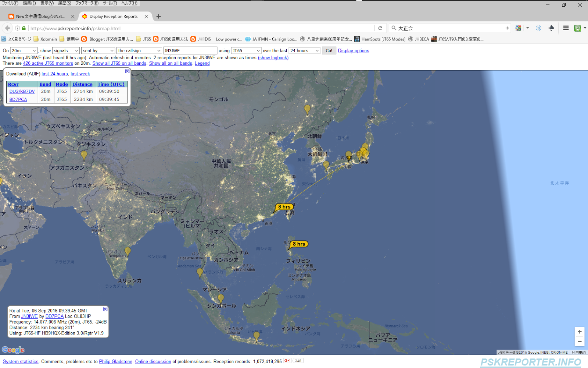Navigate back with the back arrow
Viewport: 588px width, 368px height.
tap(7, 28)
